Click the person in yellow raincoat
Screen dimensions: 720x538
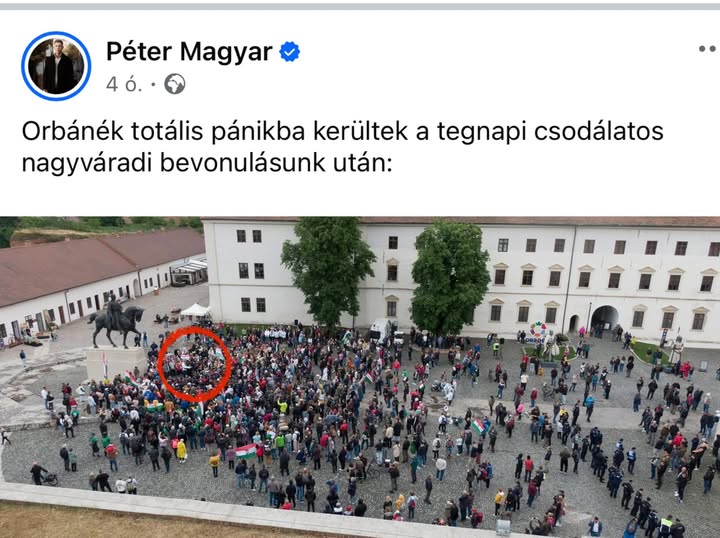click(181, 450)
